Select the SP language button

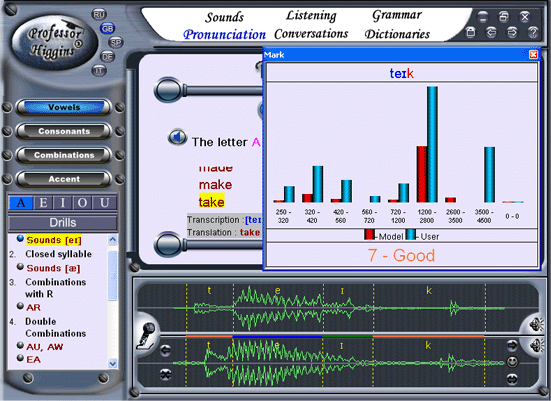116,43
